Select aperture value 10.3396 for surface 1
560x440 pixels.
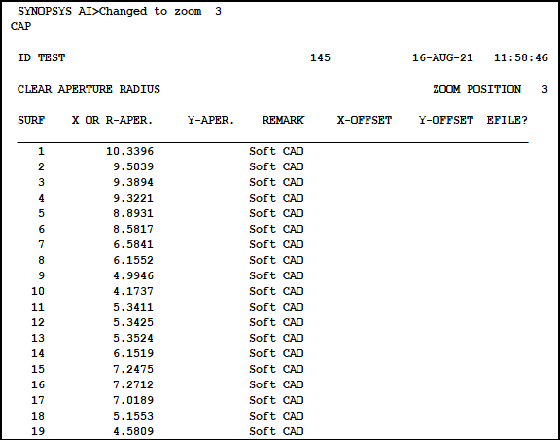[x=130, y=151]
